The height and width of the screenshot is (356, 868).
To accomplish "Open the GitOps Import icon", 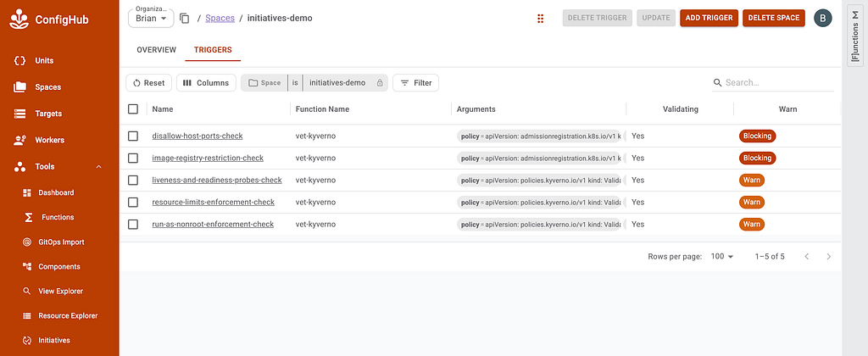I will click(x=26, y=242).
